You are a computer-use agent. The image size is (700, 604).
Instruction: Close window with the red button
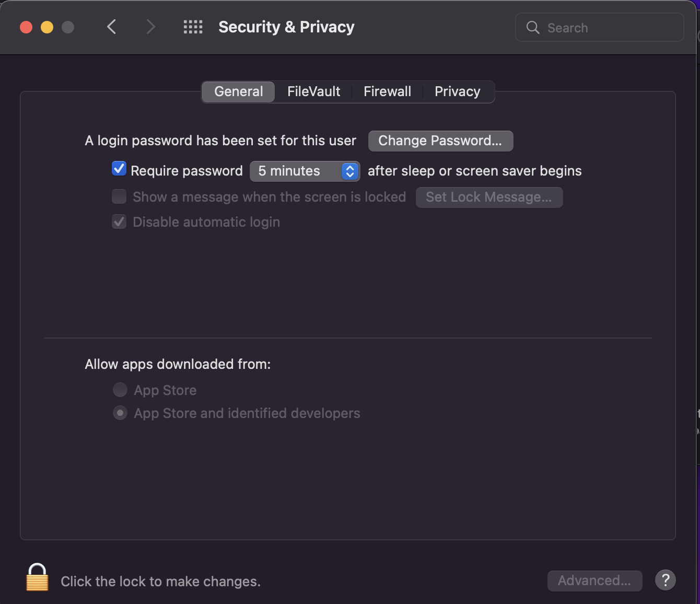26,27
